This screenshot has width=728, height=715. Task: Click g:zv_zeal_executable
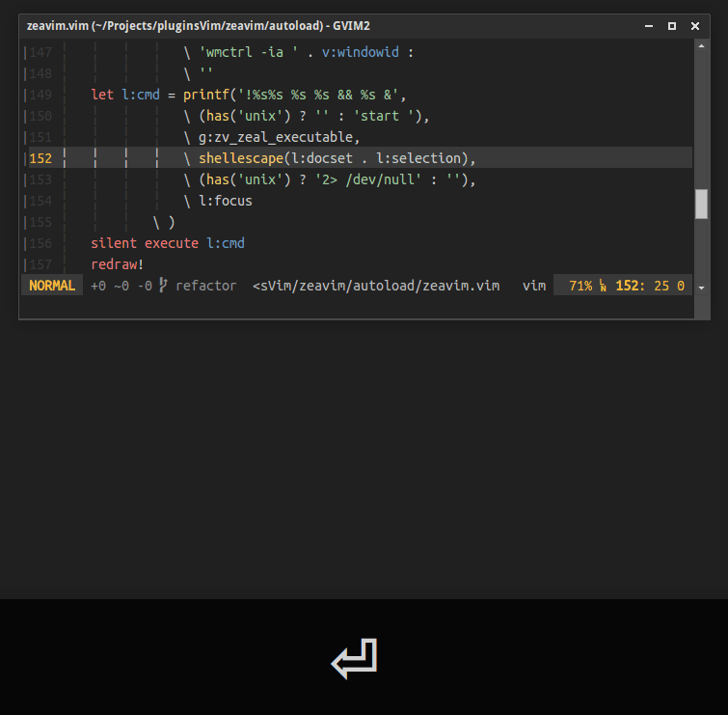[276, 138]
